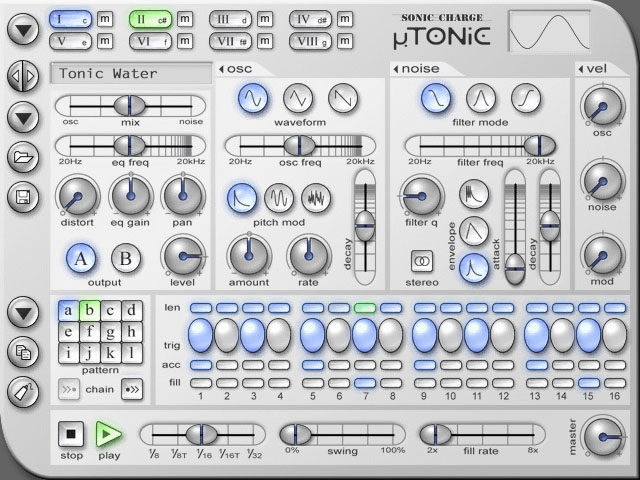Select pattern a

(x=68, y=311)
